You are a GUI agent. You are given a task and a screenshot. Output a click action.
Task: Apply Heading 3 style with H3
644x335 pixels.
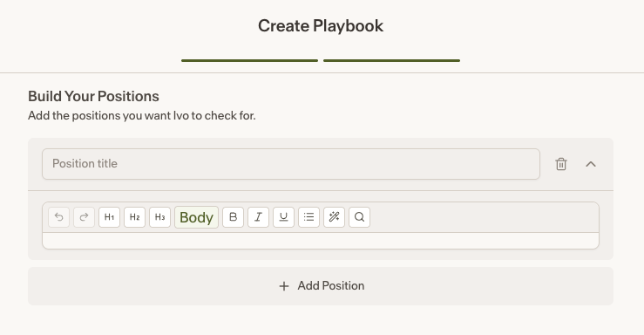159,217
